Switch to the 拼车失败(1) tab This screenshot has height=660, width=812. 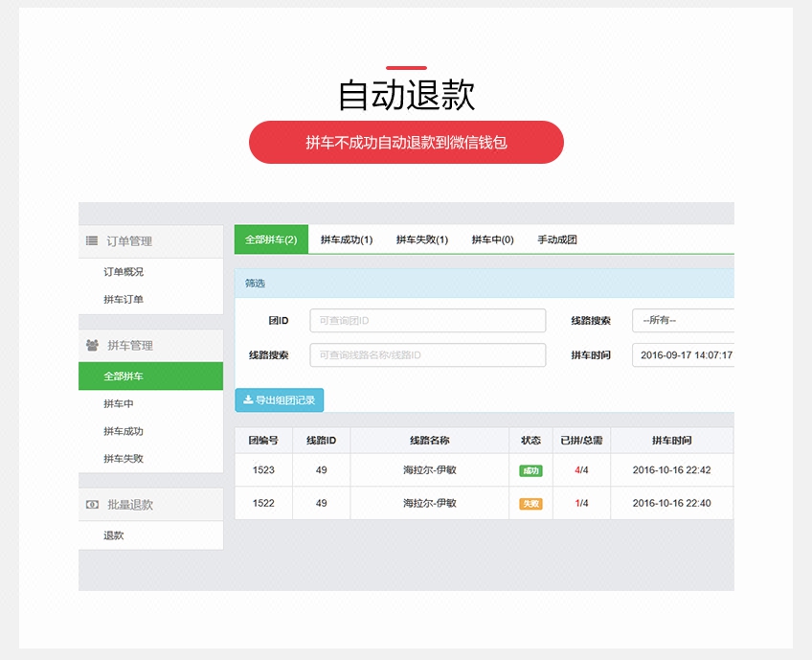pyautogui.click(x=422, y=239)
